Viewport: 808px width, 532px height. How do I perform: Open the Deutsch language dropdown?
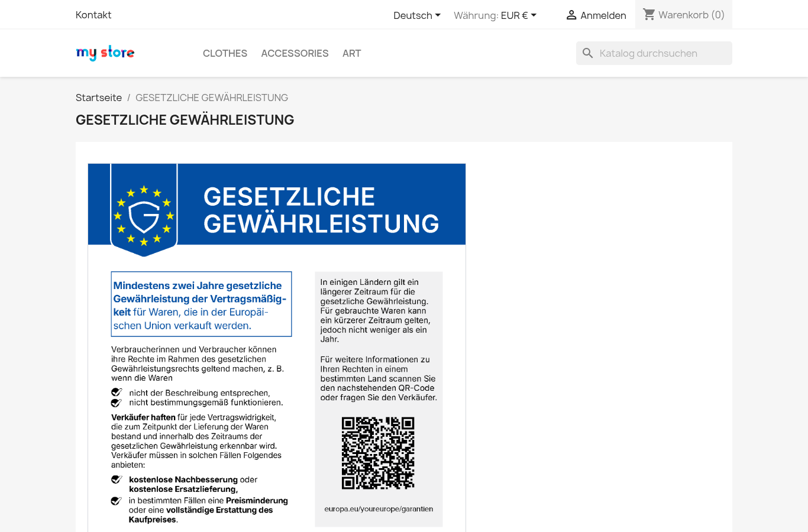point(417,15)
